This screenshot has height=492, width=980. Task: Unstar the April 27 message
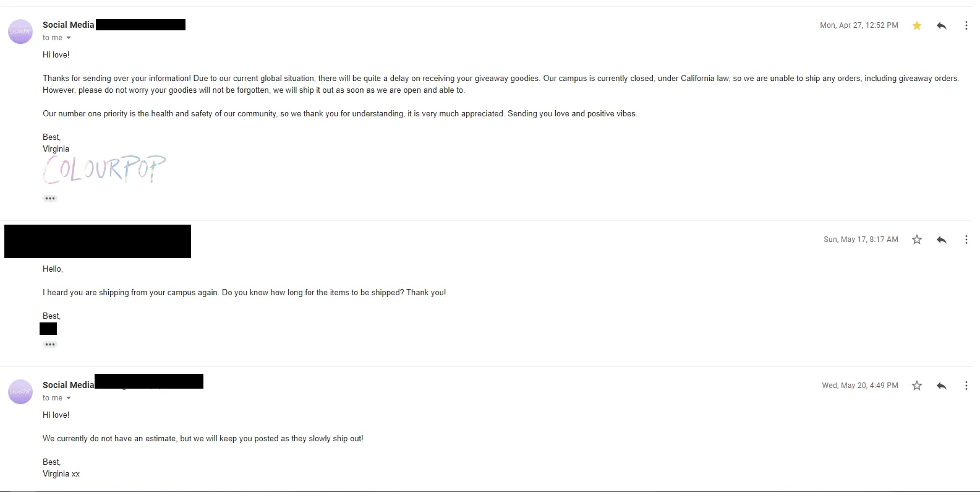click(x=917, y=25)
